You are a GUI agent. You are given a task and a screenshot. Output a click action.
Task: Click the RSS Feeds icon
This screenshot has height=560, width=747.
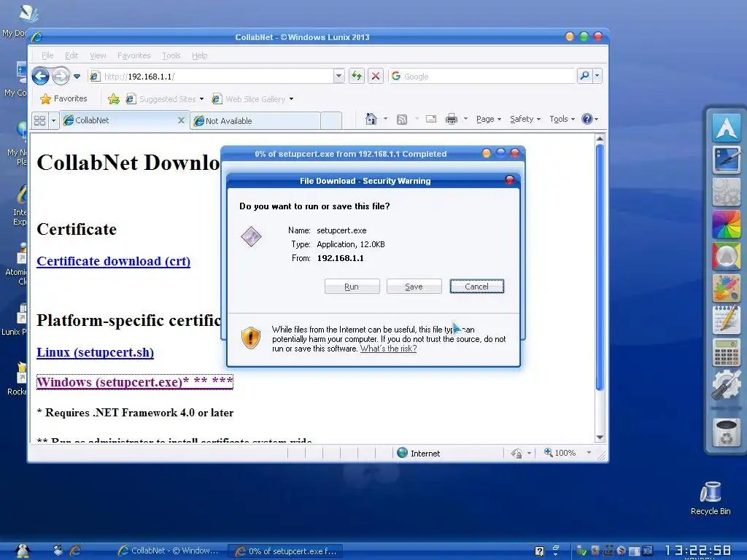pyautogui.click(x=402, y=119)
